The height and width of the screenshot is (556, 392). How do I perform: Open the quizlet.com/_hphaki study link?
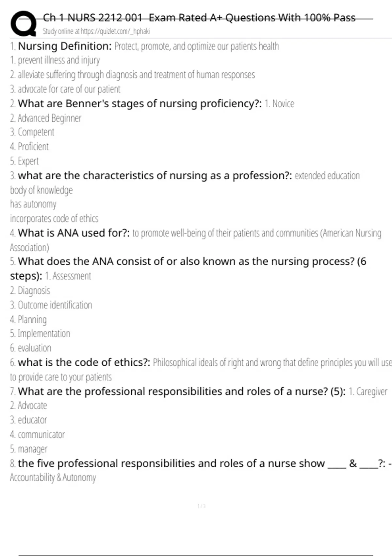[x=96, y=31]
